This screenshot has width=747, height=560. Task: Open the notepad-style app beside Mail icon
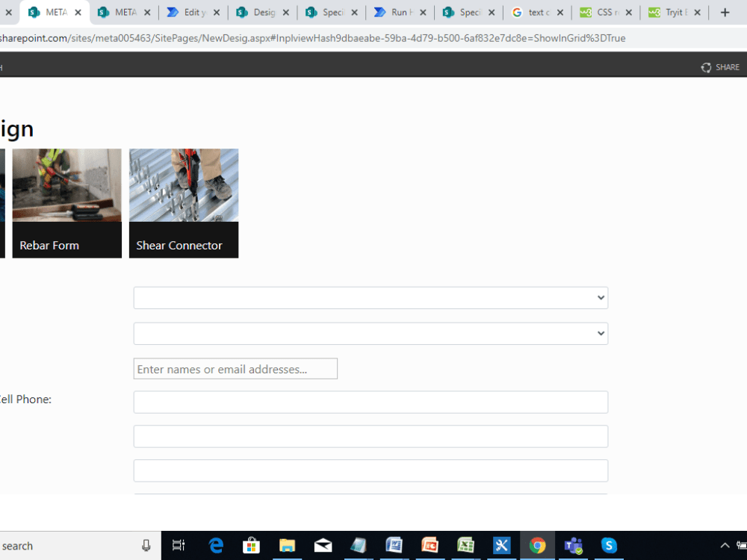[x=359, y=545]
